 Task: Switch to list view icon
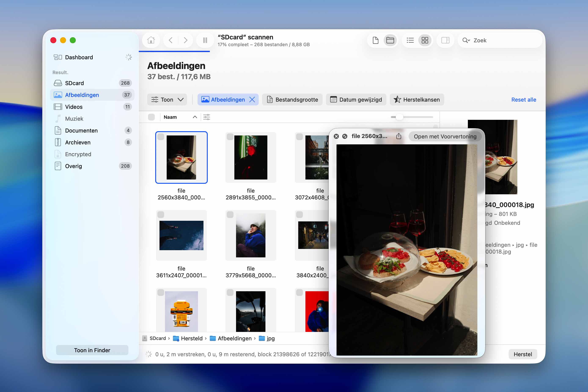point(410,40)
